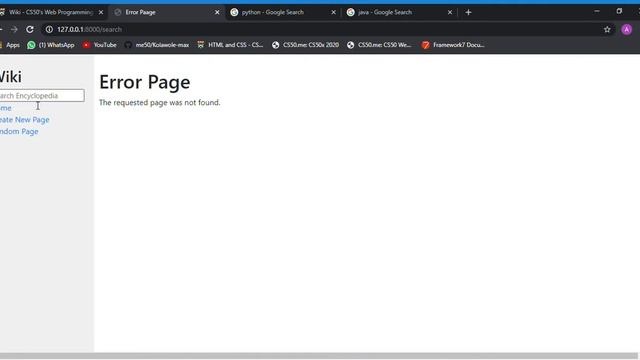This screenshot has width=640, height=360.
Task: Click the forward navigation arrow
Action: coord(14,29)
